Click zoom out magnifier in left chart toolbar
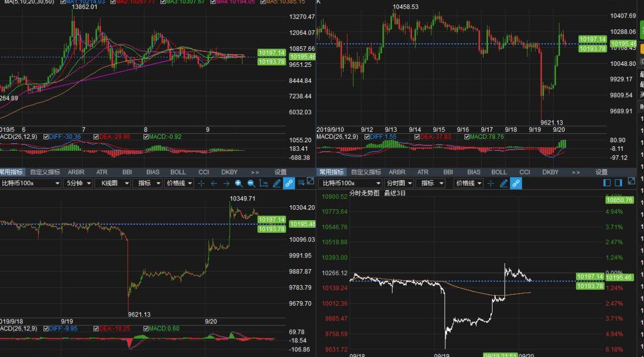The image size is (644, 357). [251, 184]
